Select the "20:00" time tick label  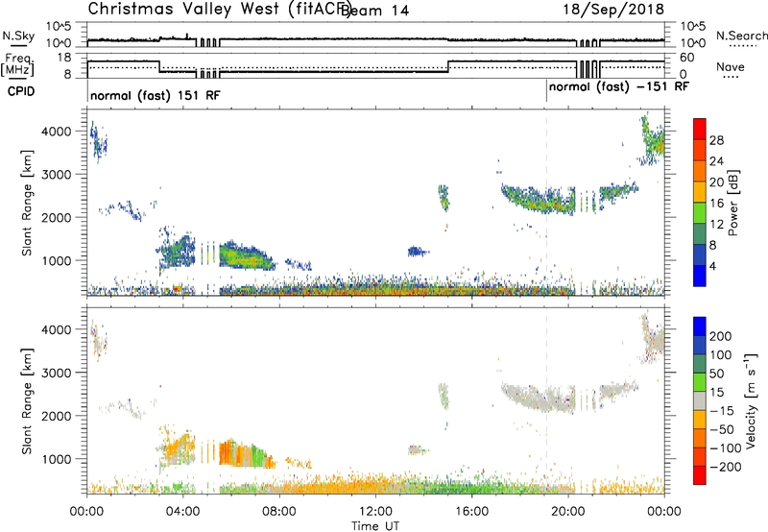pyautogui.click(x=568, y=512)
